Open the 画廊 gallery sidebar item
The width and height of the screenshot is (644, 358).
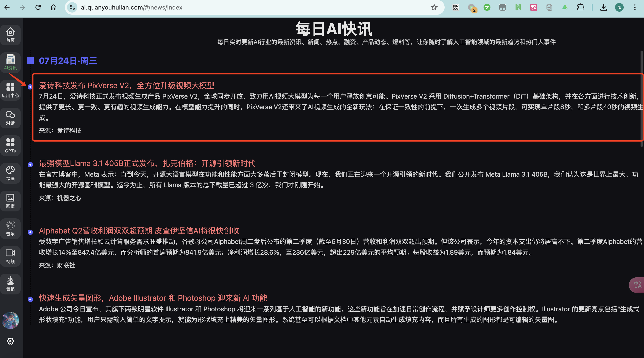click(x=10, y=201)
